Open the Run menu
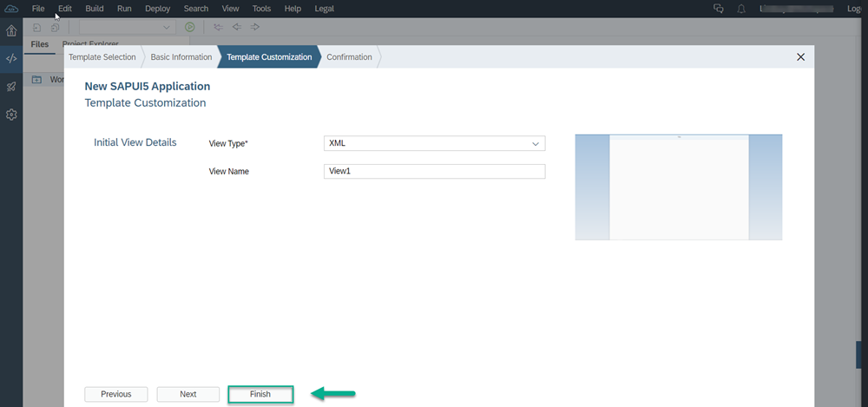This screenshot has height=407, width=868. coord(124,9)
